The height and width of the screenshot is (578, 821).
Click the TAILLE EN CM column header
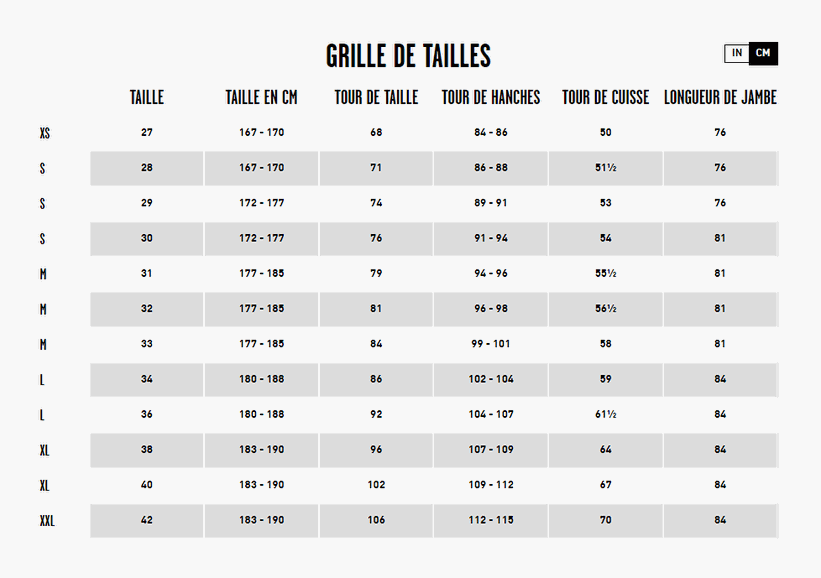click(261, 97)
